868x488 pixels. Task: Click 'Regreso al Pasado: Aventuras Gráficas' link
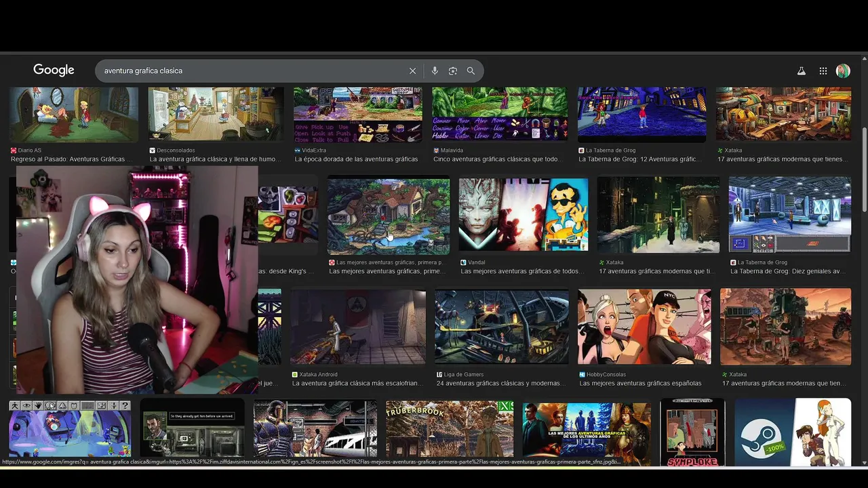click(x=71, y=159)
